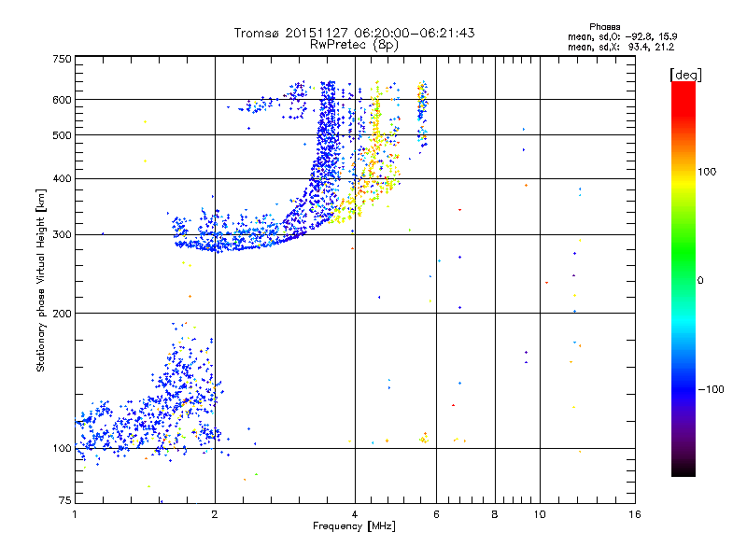The width and height of the screenshot is (747, 560).
Task: Click the x-axis tick label "8"
Action: point(495,514)
